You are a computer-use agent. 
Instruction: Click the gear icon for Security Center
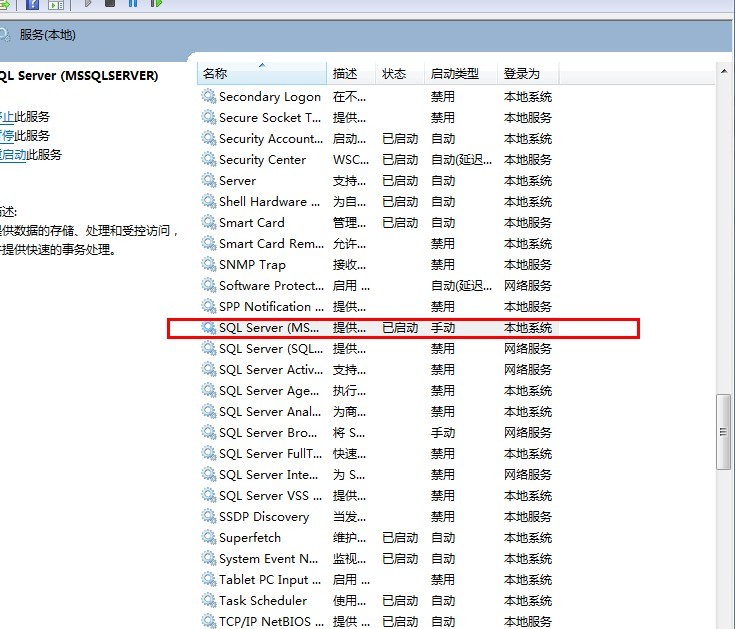point(209,160)
